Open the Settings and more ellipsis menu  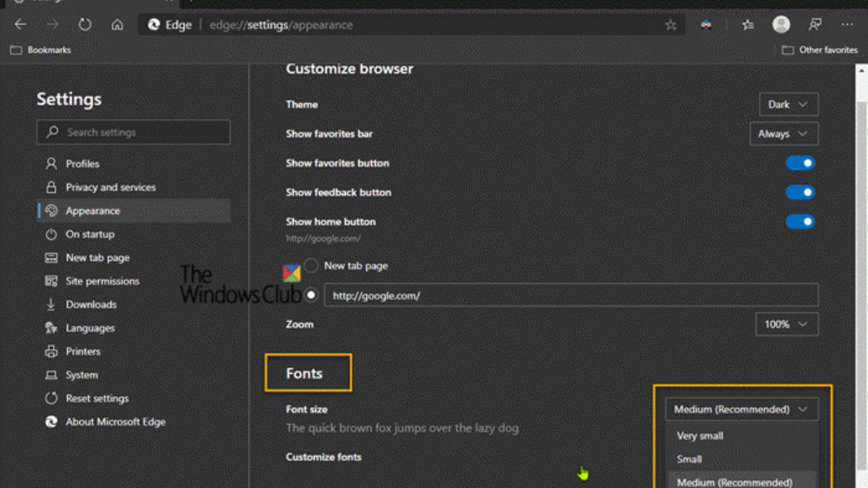[x=847, y=25]
